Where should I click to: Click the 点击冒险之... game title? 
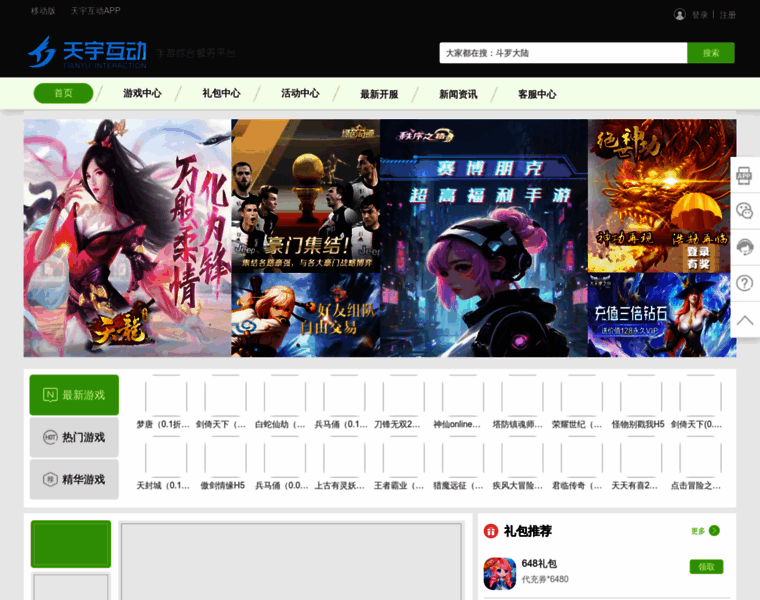pos(696,486)
